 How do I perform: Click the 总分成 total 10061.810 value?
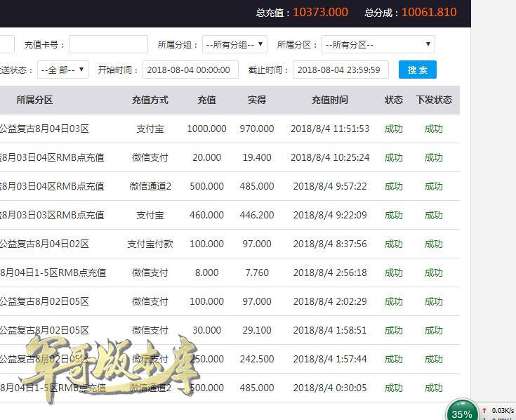tap(429, 12)
